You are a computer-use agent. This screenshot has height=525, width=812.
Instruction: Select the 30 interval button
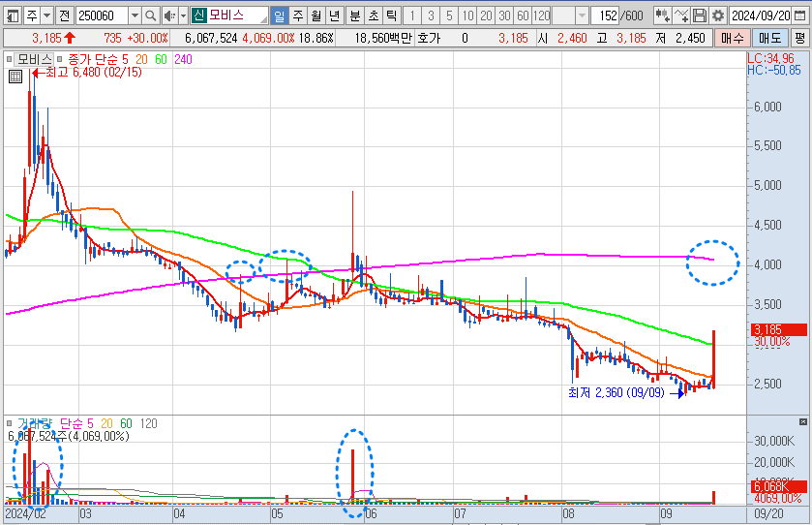505,16
